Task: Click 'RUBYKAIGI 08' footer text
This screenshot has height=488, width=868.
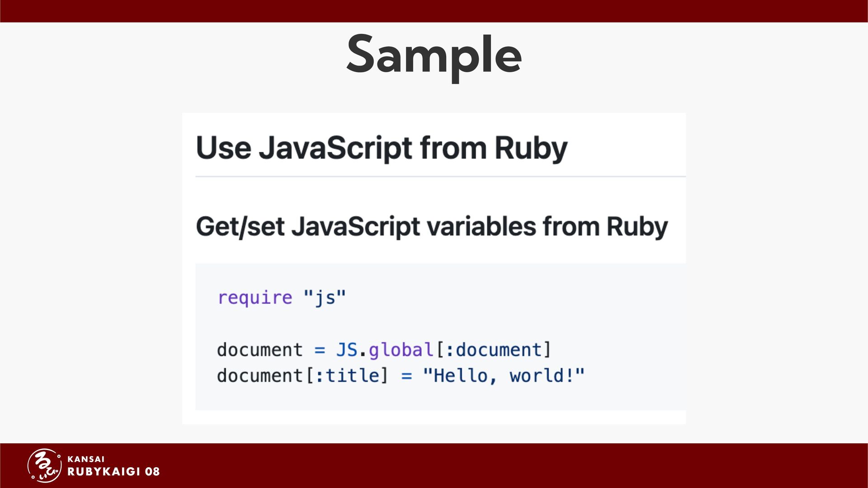Action: 113,472
